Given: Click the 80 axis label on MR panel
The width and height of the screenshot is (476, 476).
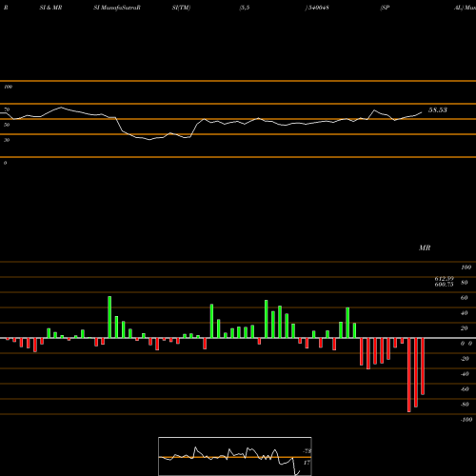Looking at the screenshot, I should tap(465, 283).
